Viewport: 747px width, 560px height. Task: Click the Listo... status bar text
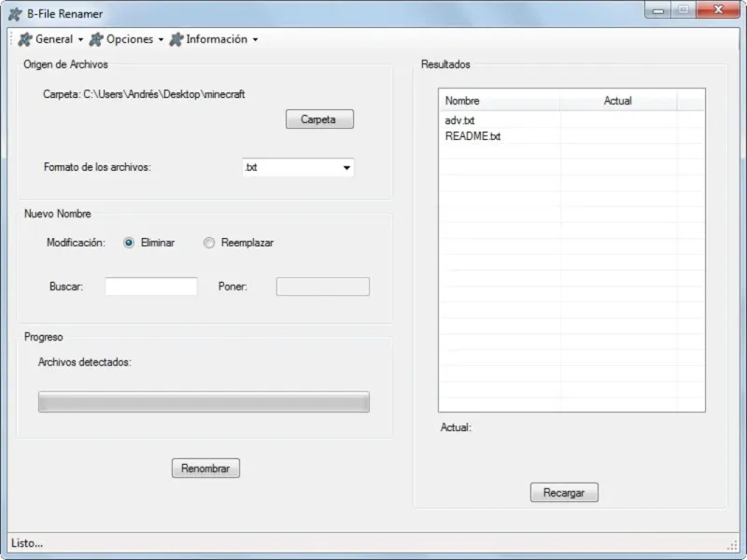(27, 543)
